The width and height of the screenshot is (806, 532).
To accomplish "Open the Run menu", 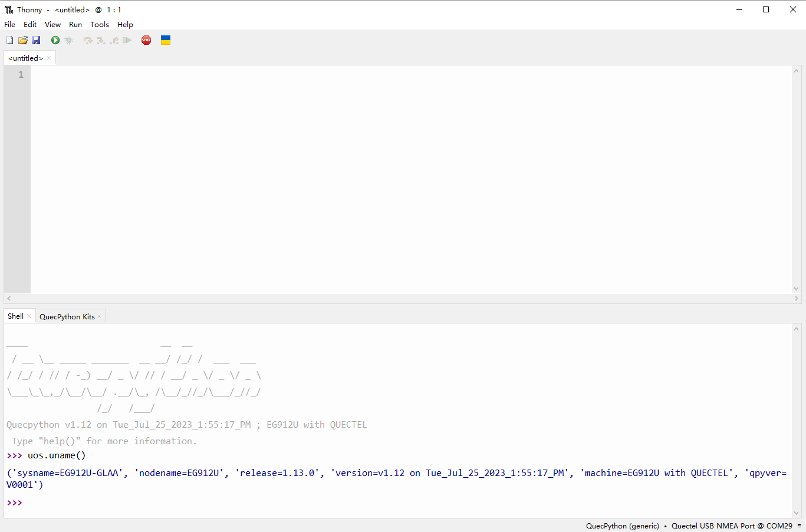I will click(75, 24).
